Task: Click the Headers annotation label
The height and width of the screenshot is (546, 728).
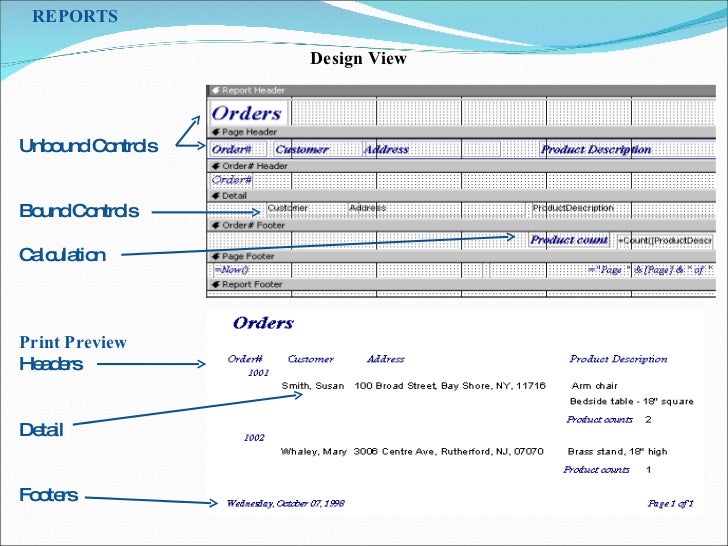Action: point(51,364)
